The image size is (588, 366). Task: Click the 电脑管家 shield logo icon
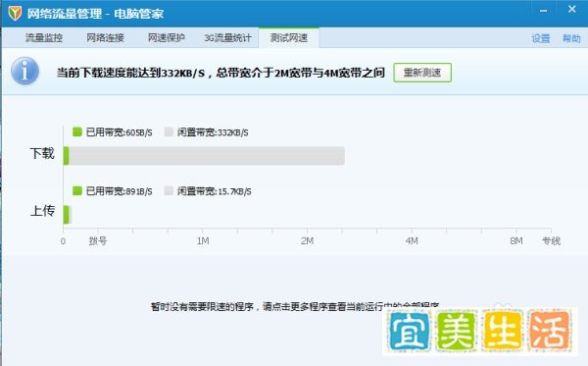coord(15,13)
